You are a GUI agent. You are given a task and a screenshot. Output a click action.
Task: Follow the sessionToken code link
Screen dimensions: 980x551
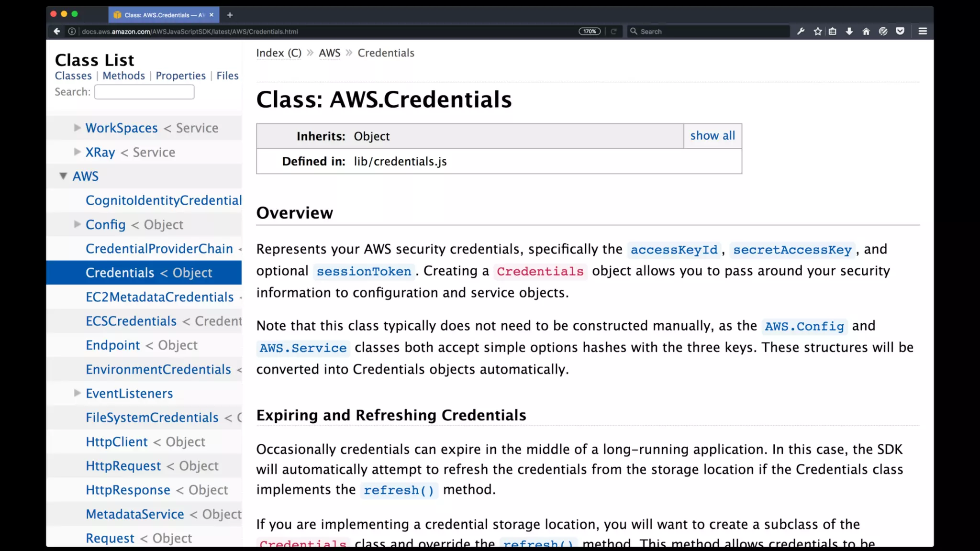[364, 271]
